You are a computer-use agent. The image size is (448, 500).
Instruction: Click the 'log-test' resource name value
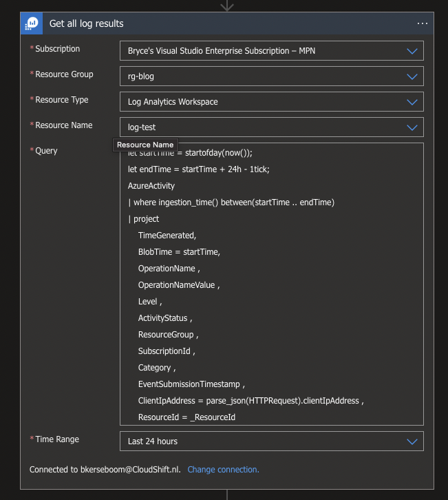[142, 127]
